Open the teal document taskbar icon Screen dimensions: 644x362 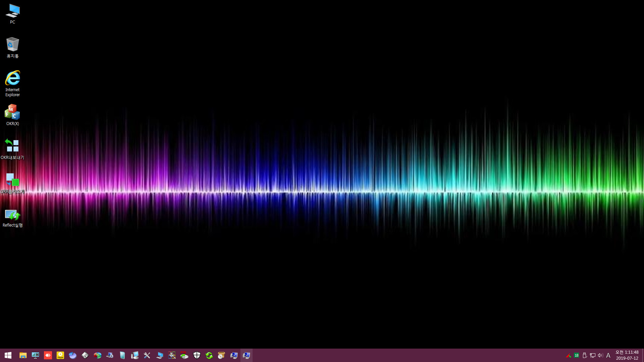coord(122,355)
